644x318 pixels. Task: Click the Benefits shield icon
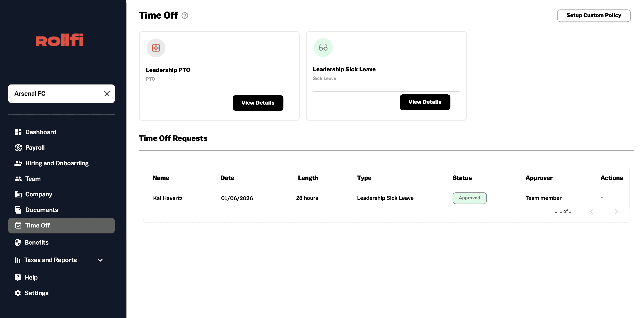point(18,242)
